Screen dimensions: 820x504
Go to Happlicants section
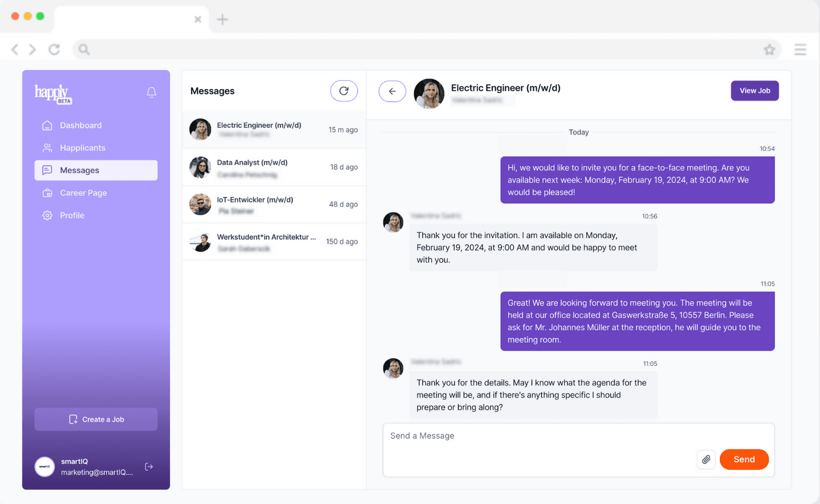tap(83, 148)
